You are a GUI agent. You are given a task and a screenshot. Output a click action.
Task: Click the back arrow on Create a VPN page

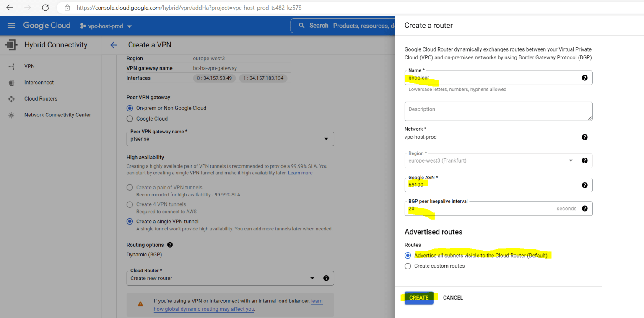(114, 45)
